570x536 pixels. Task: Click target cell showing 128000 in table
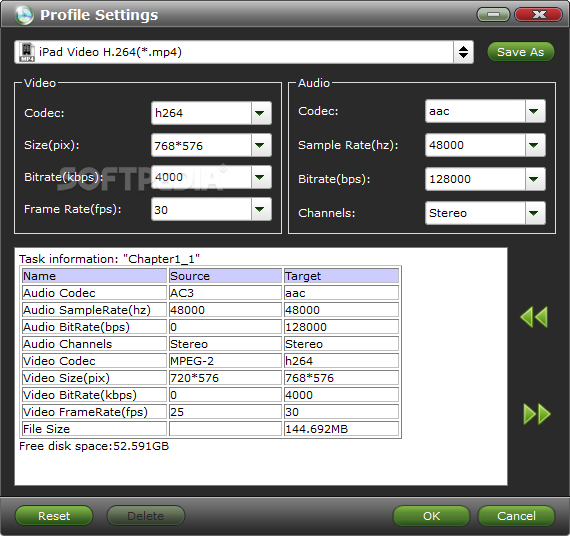point(341,327)
